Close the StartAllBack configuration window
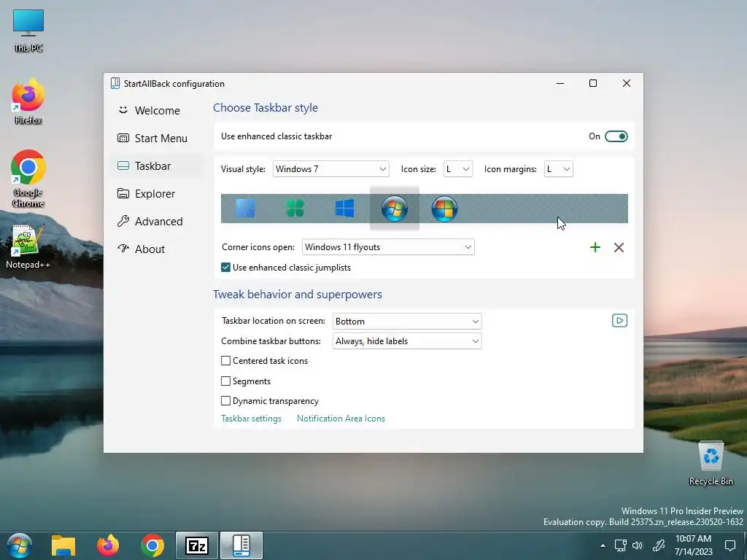This screenshot has width=747, height=560. tap(627, 83)
